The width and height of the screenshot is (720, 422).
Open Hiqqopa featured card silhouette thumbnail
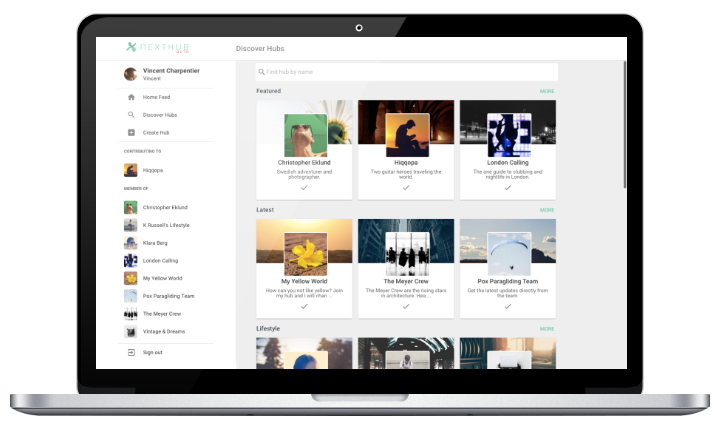[x=408, y=135]
